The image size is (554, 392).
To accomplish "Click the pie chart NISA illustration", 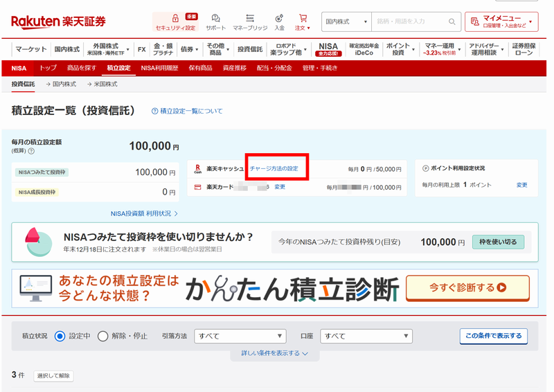I will tap(39, 242).
